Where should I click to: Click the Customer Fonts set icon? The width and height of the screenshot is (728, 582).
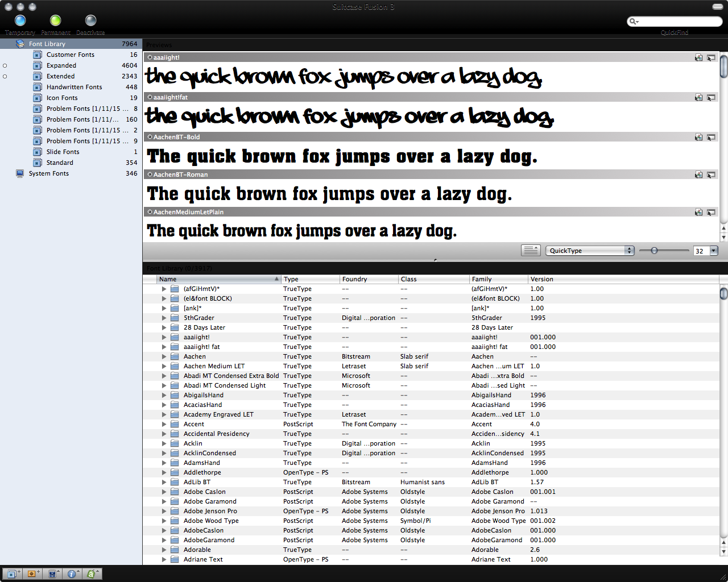pos(38,55)
